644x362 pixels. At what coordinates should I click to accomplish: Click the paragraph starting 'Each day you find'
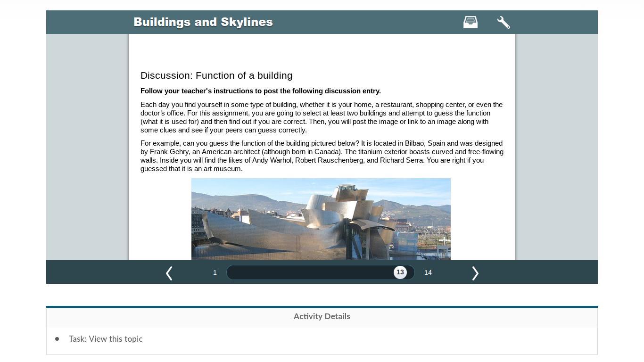pos(322,117)
